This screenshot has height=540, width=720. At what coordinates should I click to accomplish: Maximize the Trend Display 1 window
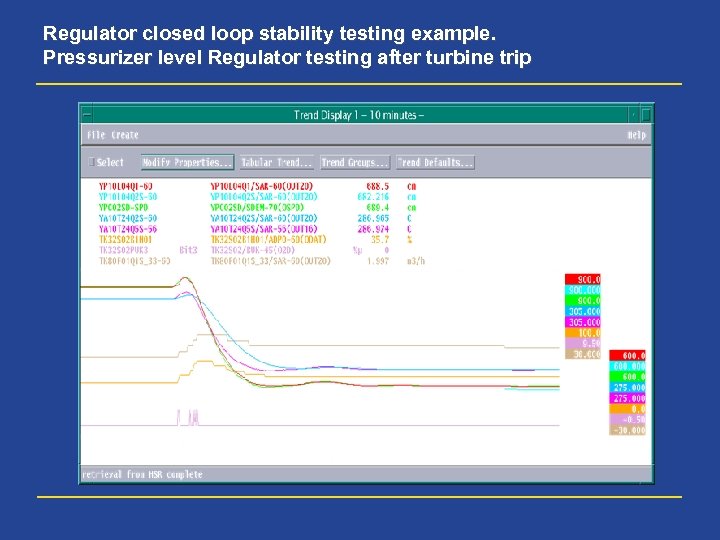(x=646, y=115)
